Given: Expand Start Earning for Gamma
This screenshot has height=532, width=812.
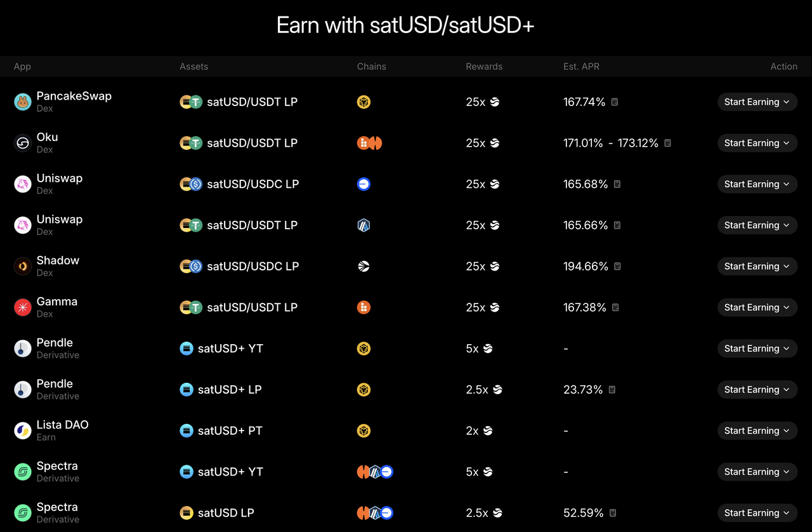Looking at the screenshot, I should pos(757,308).
